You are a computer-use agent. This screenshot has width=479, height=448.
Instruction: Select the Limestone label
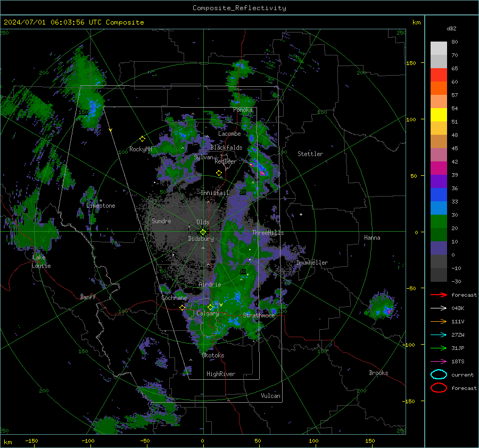(101, 206)
